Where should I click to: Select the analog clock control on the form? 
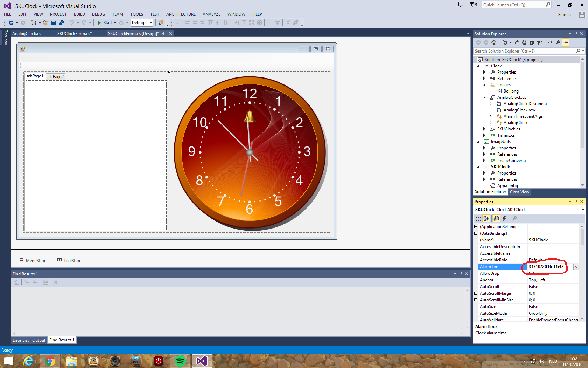click(250, 152)
